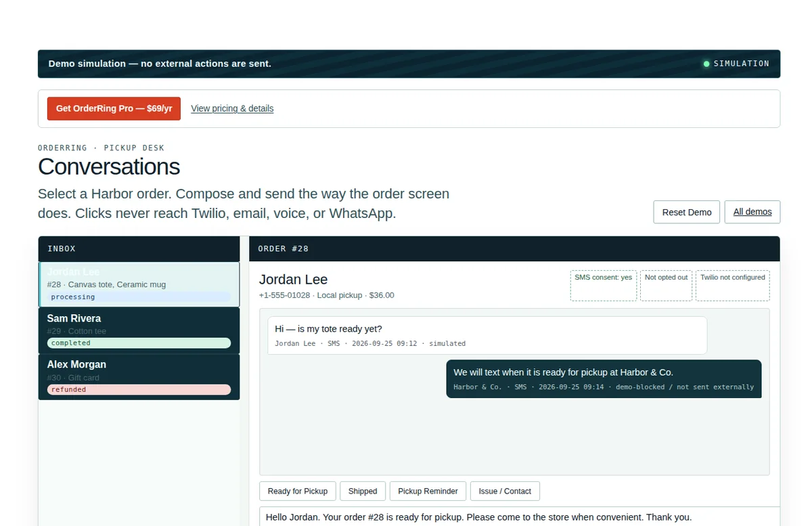Click the Conversations page heading
The width and height of the screenshot is (812, 526).
pos(109,167)
